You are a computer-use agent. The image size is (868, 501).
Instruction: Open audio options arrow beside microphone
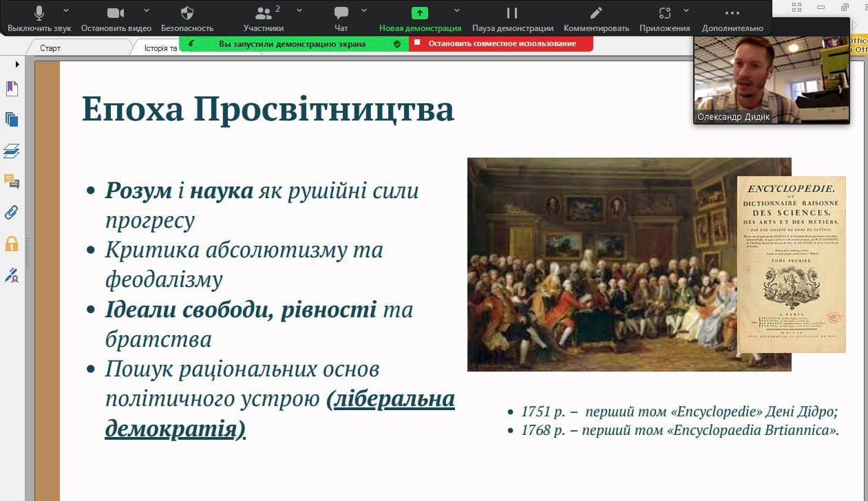(66, 10)
